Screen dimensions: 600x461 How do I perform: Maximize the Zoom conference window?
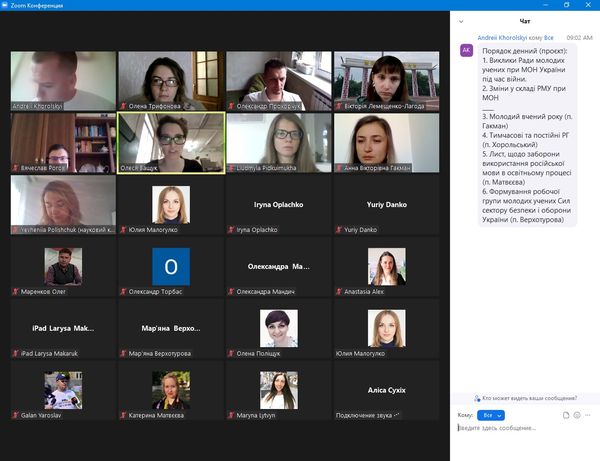tap(569, 7)
